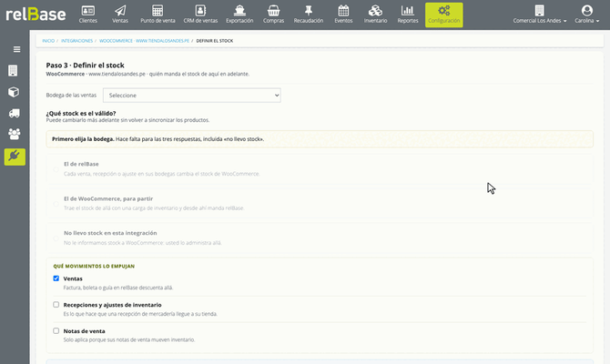Go to the Inicio breadcrumb
This screenshot has height=364, width=610.
[48, 41]
